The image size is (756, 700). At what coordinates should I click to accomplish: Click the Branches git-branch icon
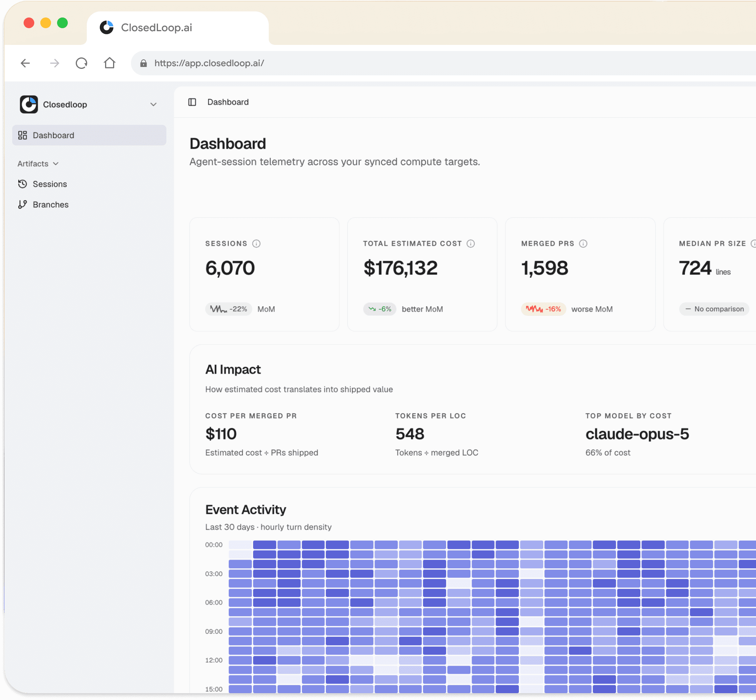(22, 204)
